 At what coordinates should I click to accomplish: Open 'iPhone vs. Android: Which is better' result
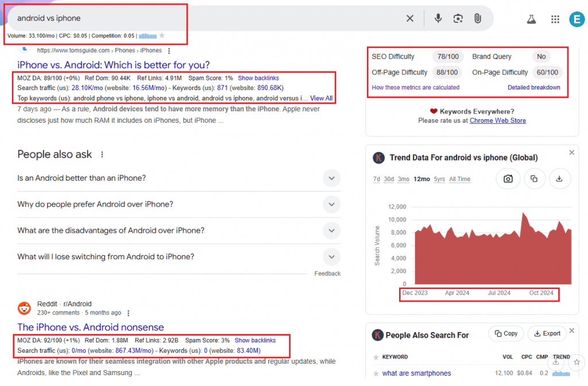[113, 65]
